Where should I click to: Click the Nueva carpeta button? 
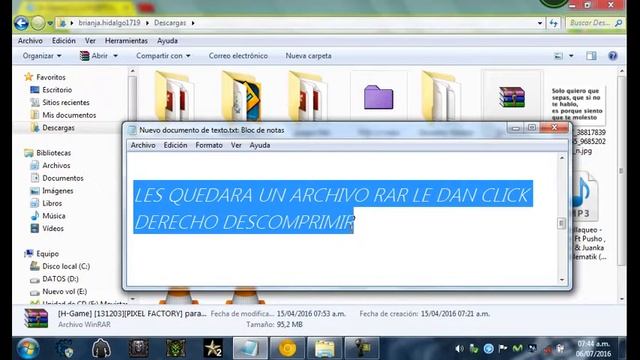tap(309, 56)
